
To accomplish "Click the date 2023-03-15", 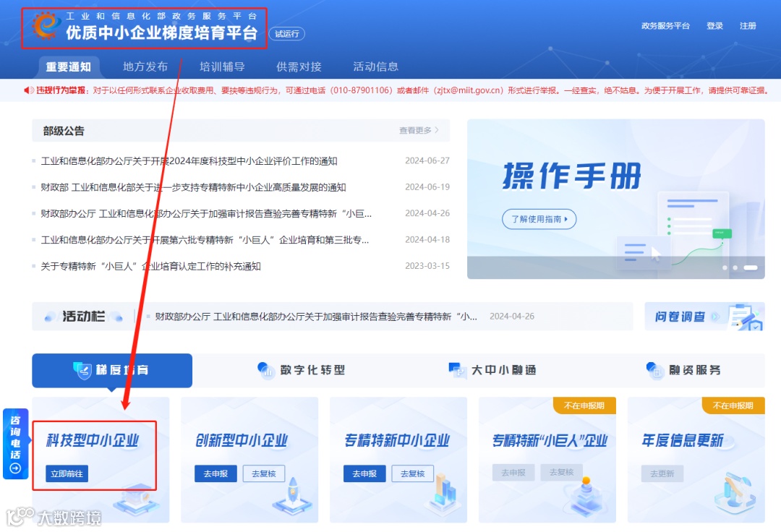I will tap(427, 266).
